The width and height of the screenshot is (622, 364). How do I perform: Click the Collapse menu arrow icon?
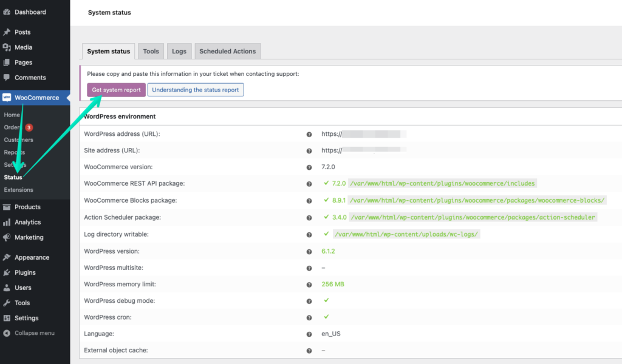7,333
